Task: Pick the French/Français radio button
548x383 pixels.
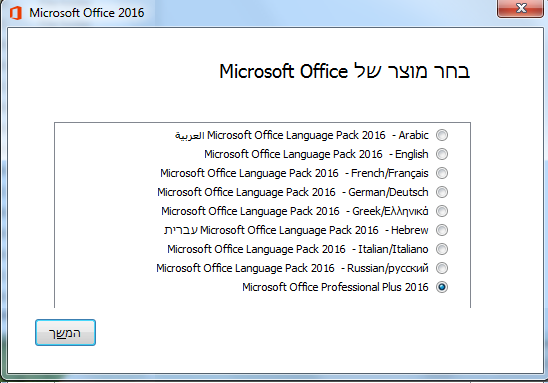Action: (442, 173)
